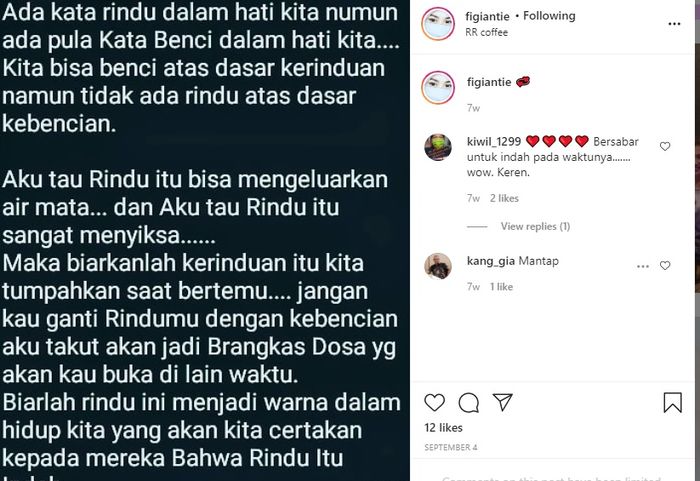
Task: Open the comment bubble icon
Action: [x=469, y=402]
